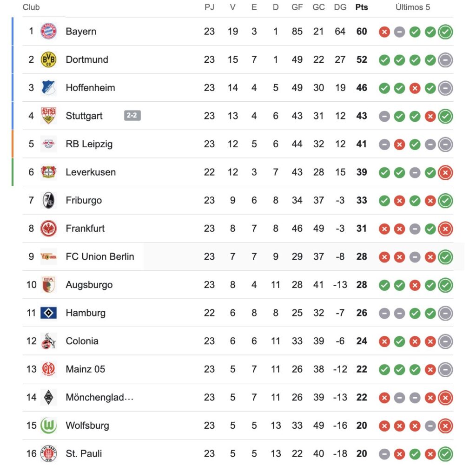Click the Bayern club crest icon
The image size is (476, 465).
click(48, 32)
